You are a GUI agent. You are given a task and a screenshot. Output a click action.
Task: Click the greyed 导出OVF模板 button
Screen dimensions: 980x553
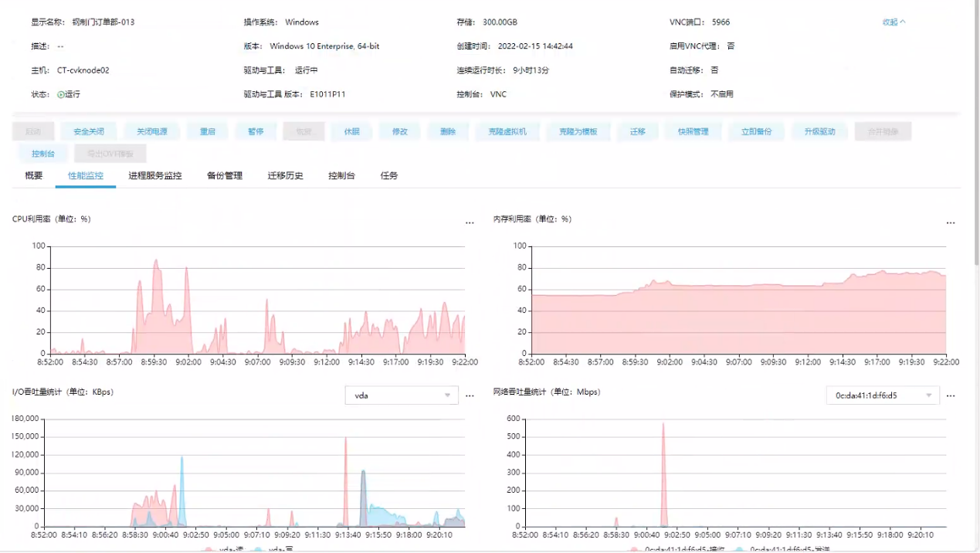click(110, 153)
